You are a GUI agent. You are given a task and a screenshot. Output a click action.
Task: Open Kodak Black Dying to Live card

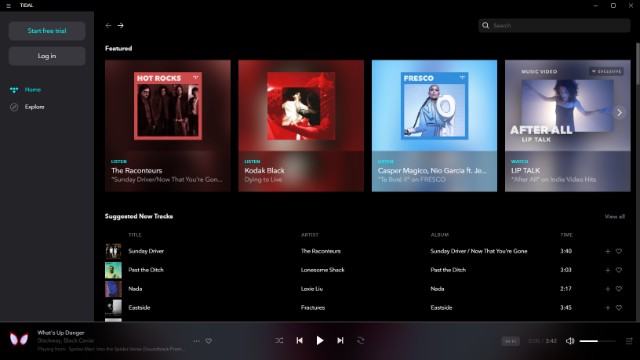tap(301, 126)
